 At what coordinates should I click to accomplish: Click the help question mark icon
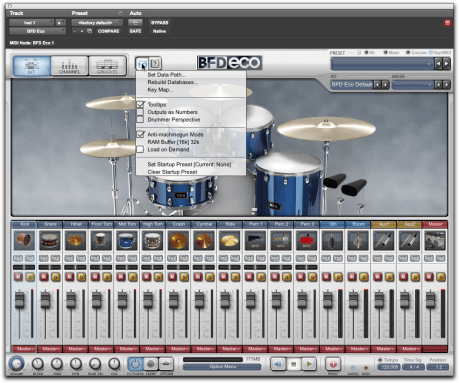155,63
